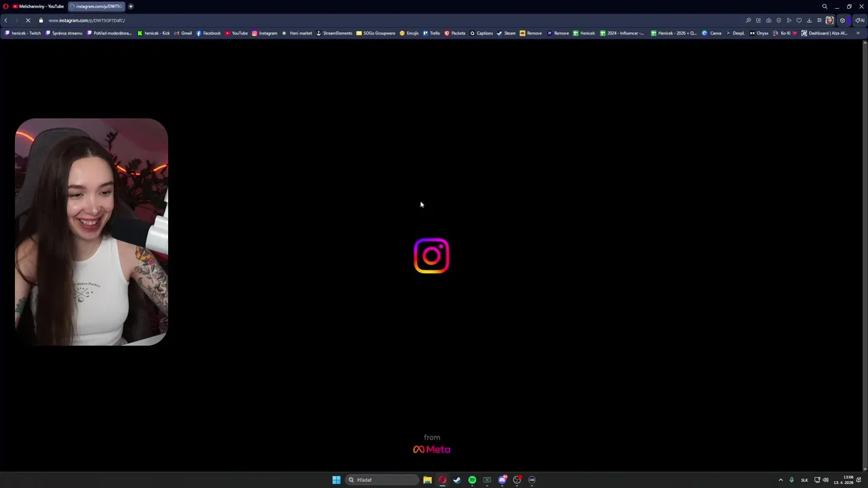Open the AI assistant button
Image resolution: width=868 pixels, height=488 pixels.
859,20
